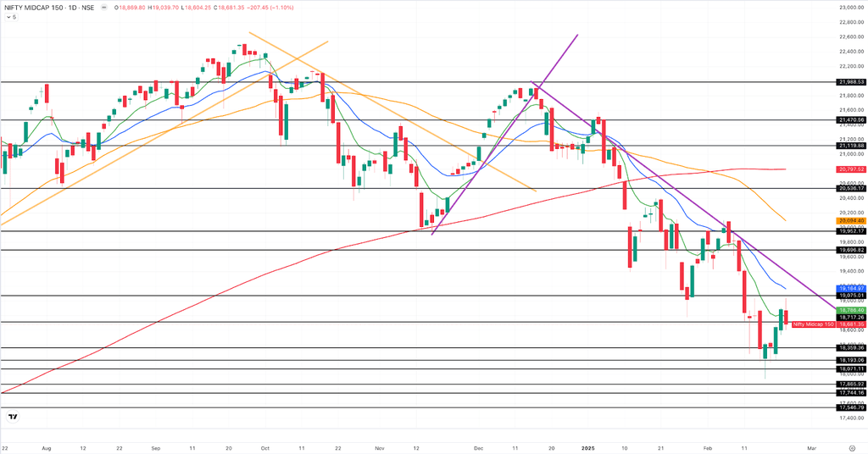
Task: Select the green 18,786.40 moving average label
Action: click(x=850, y=310)
